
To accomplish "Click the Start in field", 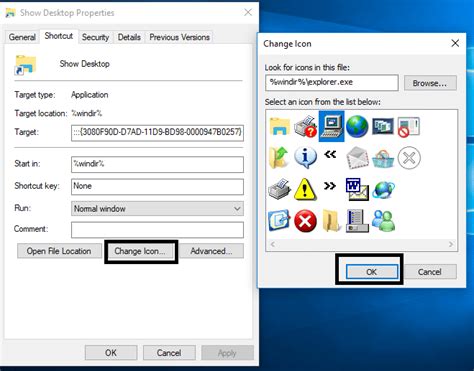I will click(157, 164).
